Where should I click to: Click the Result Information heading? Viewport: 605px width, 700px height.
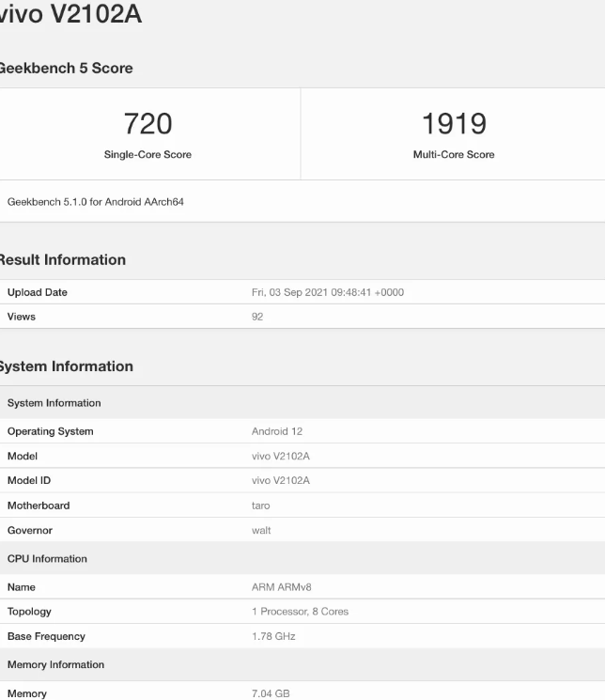click(x=62, y=259)
